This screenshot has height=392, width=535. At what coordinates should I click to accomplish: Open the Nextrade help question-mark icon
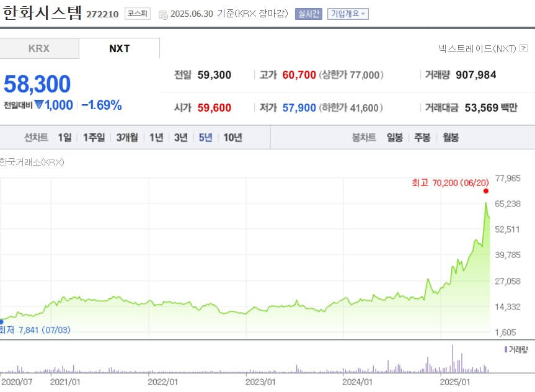523,48
